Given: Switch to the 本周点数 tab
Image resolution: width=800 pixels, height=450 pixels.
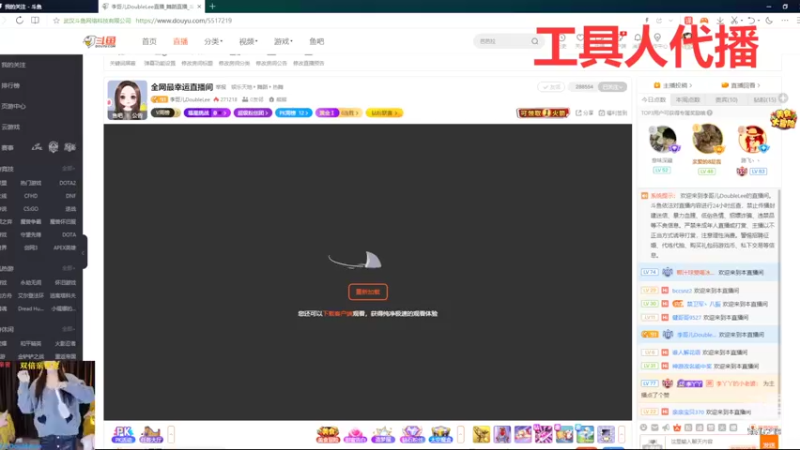Looking at the screenshot, I should (688, 99).
